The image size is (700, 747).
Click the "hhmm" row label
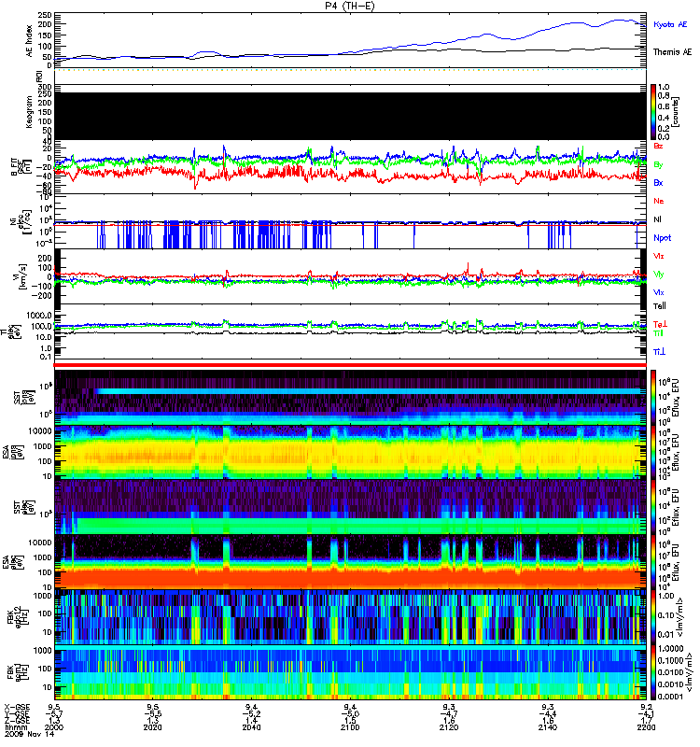pos(16,727)
